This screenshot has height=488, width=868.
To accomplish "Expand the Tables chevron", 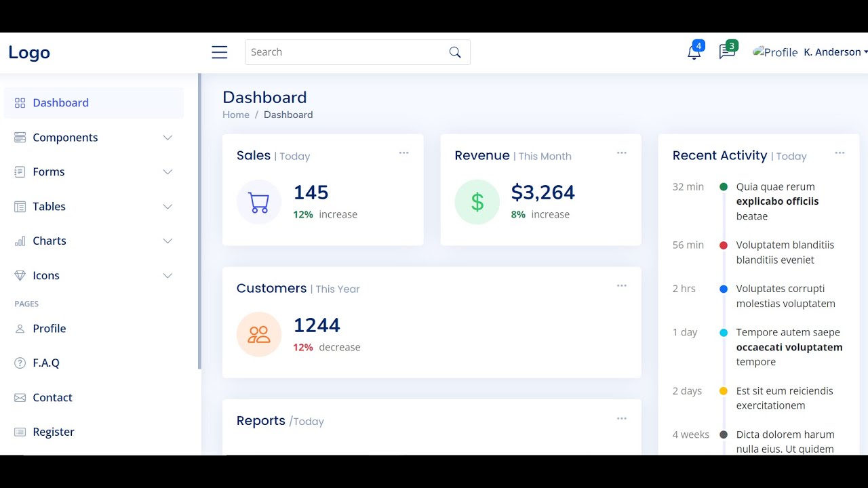I will click(x=167, y=207).
